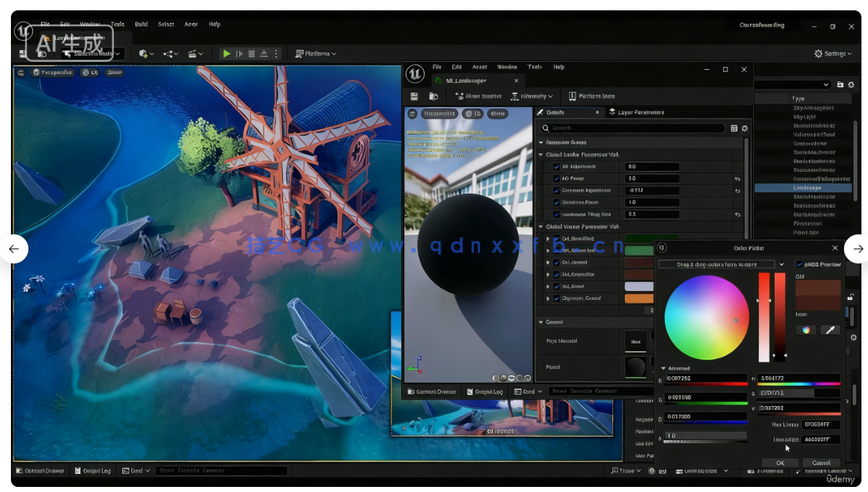
Task: Toggle the Landscape Tiling Size parameter checkbox
Action: click(556, 214)
